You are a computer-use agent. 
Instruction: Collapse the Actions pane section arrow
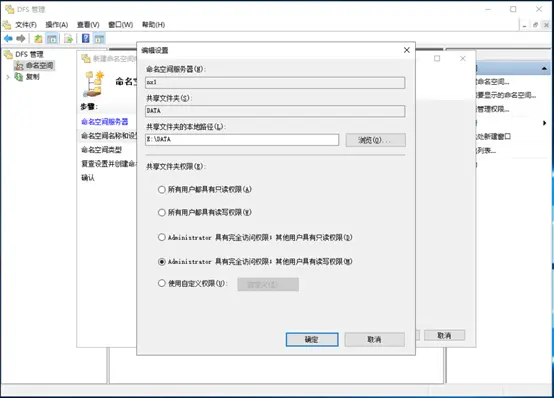(544, 68)
